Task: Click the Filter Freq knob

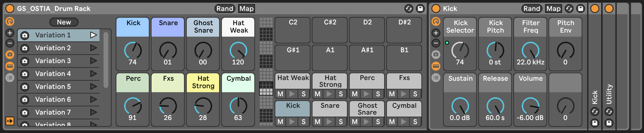Action: (530, 51)
